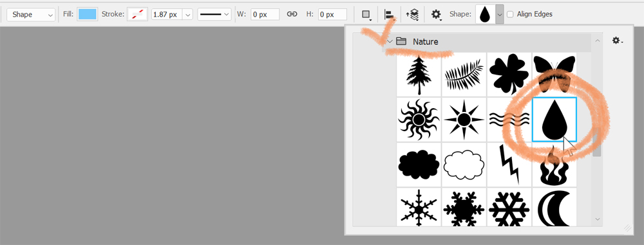Select the pine tree shape
The image size is (644, 245).
click(419, 75)
